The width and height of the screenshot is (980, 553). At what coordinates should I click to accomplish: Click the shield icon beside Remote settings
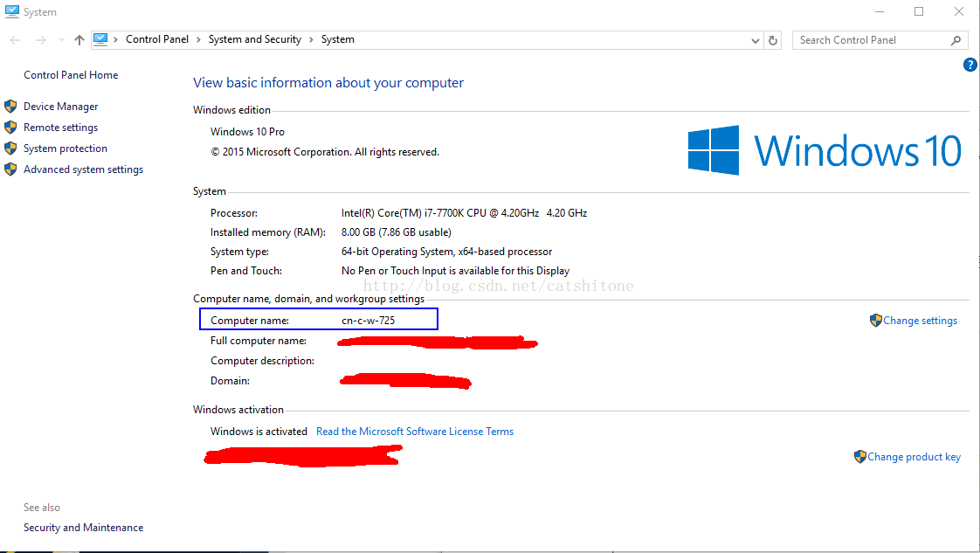pos(10,128)
